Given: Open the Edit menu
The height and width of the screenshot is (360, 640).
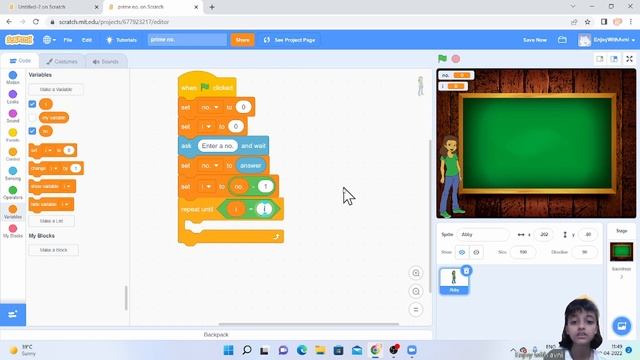Looking at the screenshot, I should [x=87, y=40].
